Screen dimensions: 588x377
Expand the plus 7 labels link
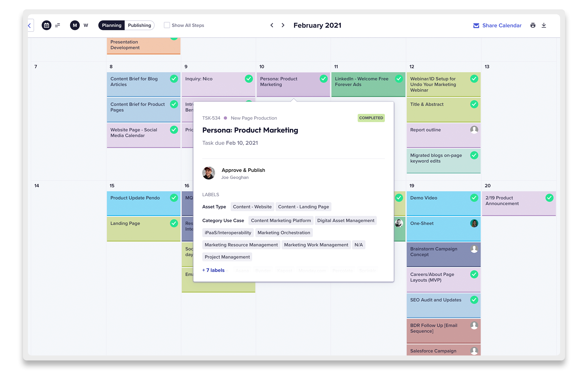click(x=214, y=270)
